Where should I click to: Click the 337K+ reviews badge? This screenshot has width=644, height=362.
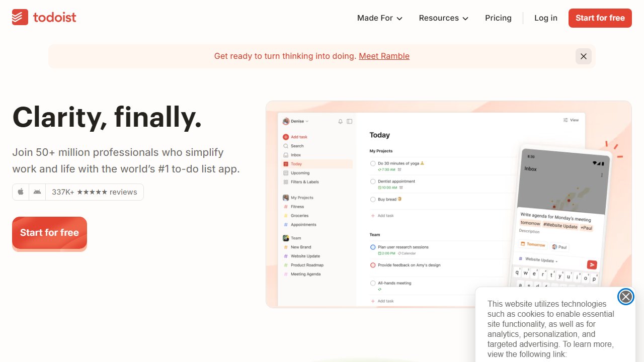(x=95, y=192)
